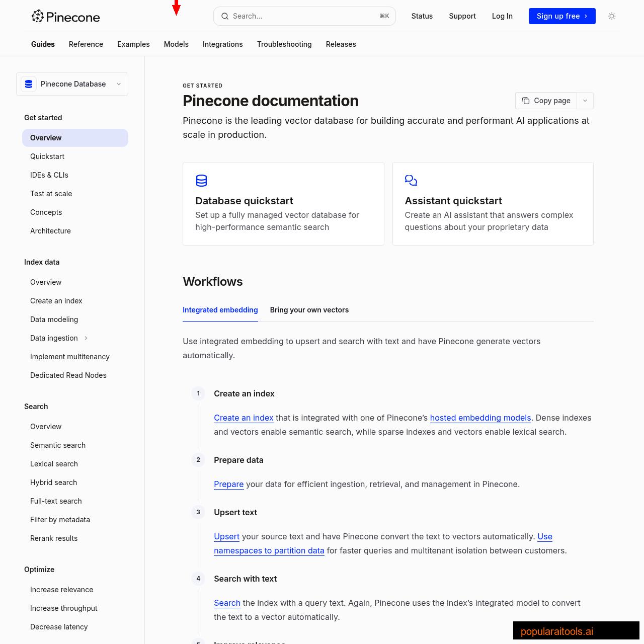This screenshot has width=644, height=644.
Task: Follow the Create an index inline link
Action: 244,418
